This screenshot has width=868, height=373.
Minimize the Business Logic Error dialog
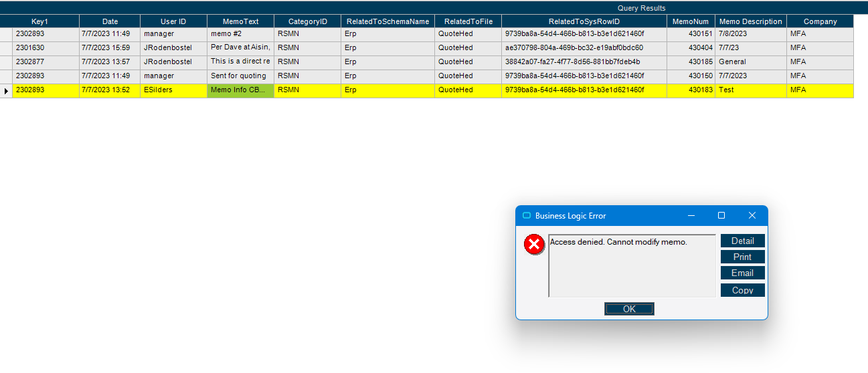[691, 216]
